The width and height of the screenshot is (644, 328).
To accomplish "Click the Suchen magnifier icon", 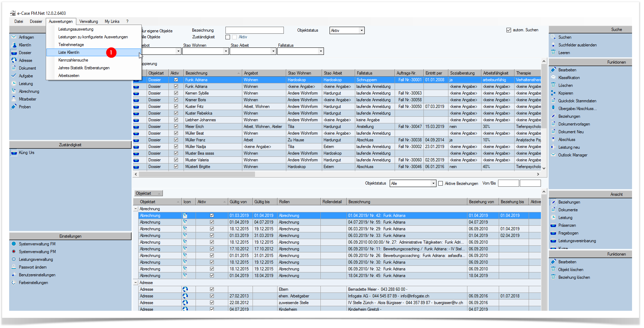I will (553, 37).
